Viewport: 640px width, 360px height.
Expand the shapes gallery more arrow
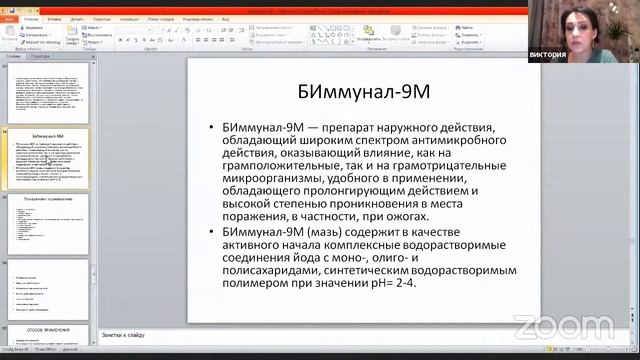click(353, 42)
